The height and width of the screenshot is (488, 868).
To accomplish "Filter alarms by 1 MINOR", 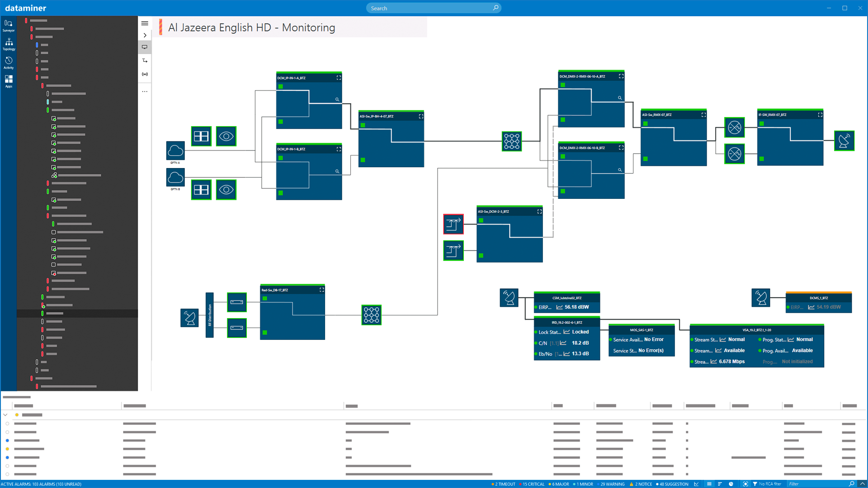I will [583, 484].
